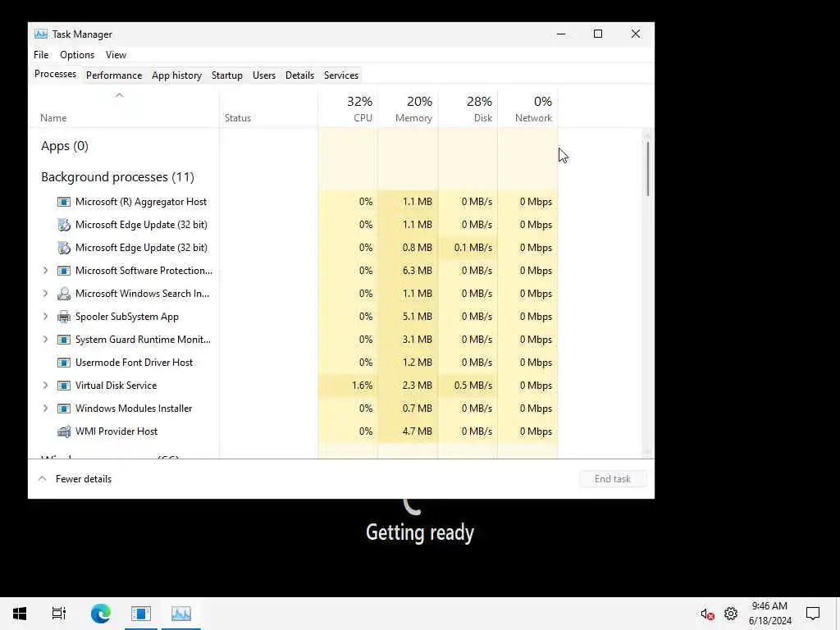Screen dimensions: 840x630
Task: Expand Microsoft Windows Search Indexer group
Action: coord(46,294)
